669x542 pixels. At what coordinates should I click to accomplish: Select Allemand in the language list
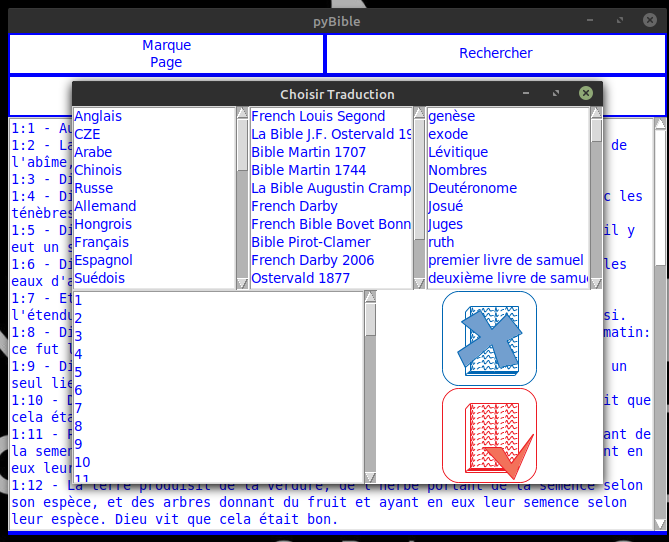(x=105, y=207)
